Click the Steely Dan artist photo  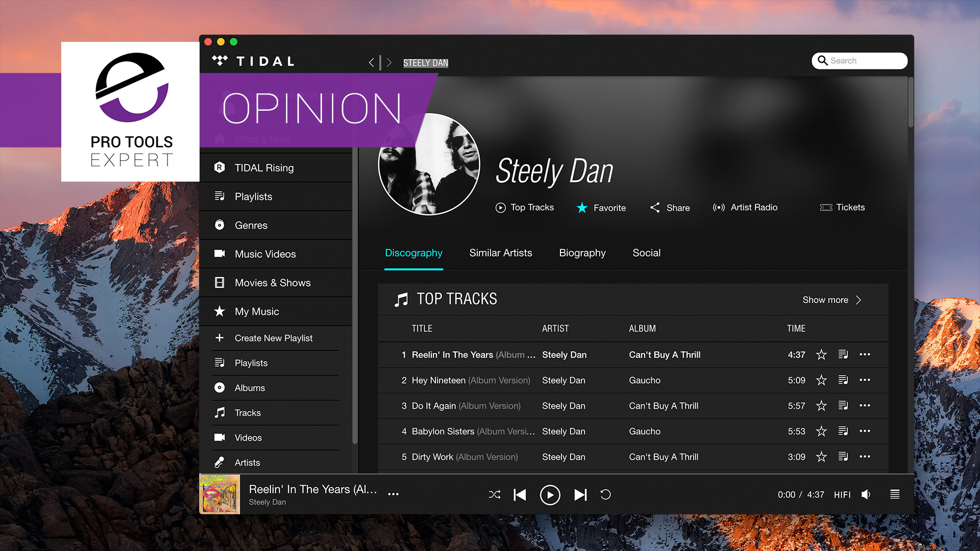[429, 164]
